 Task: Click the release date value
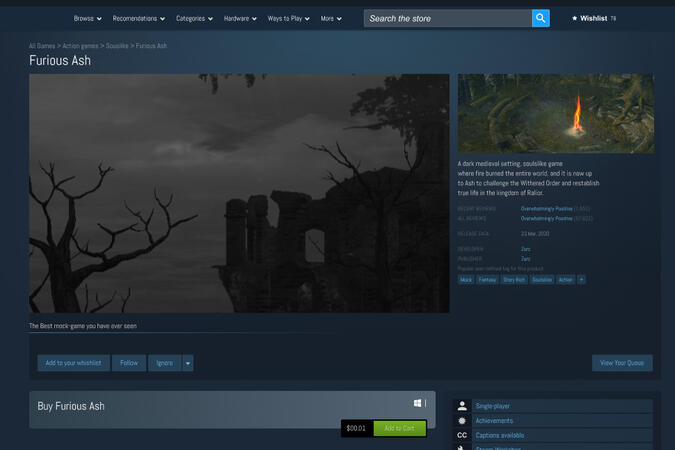pyautogui.click(x=535, y=234)
